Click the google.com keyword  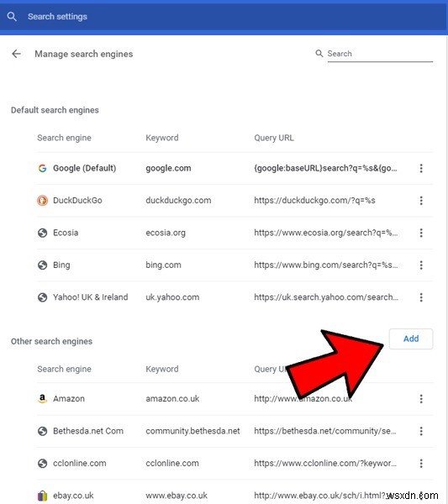pyautogui.click(x=168, y=168)
